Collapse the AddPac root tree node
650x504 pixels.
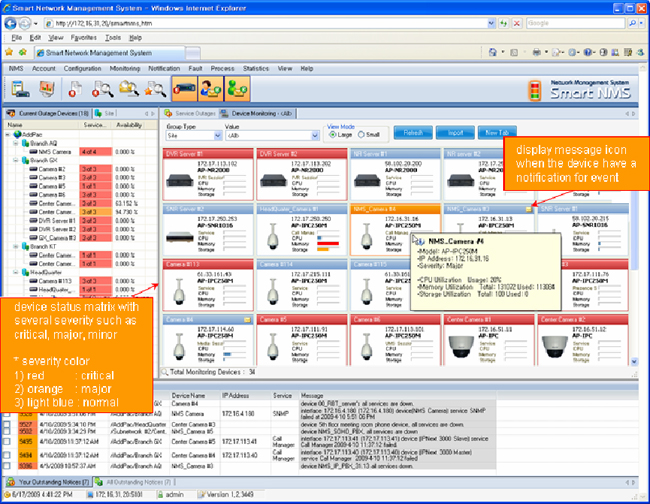point(8,134)
